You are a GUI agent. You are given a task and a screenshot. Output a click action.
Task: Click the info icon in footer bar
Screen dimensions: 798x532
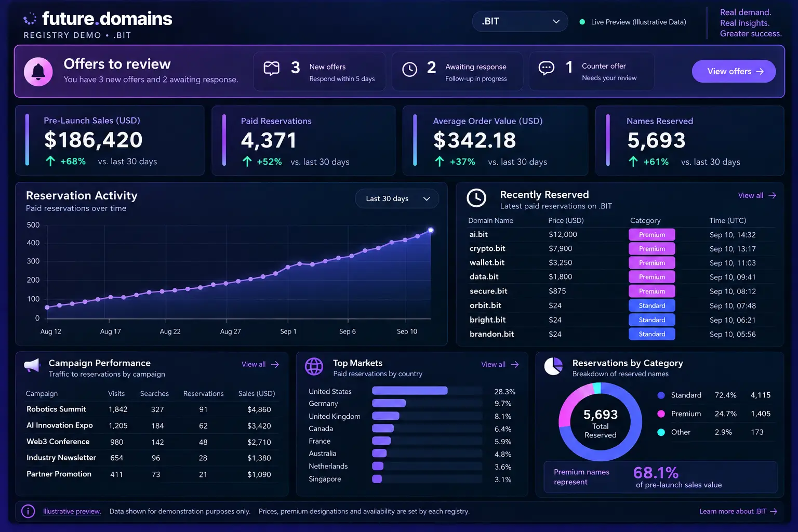click(28, 511)
